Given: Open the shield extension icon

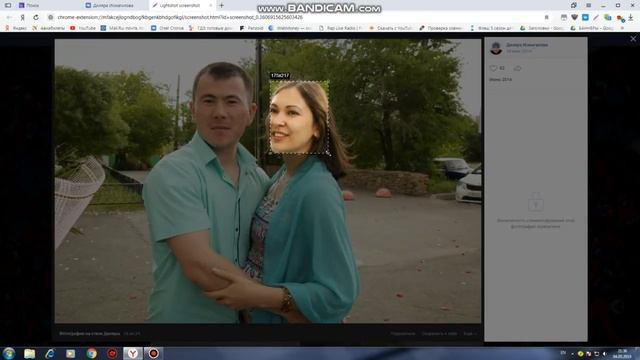Looking at the screenshot, I should pyautogui.click(x=574, y=18).
